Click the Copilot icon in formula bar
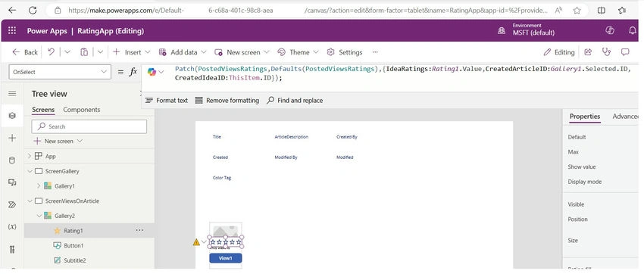Screen dimensions: 644x274 (152, 72)
